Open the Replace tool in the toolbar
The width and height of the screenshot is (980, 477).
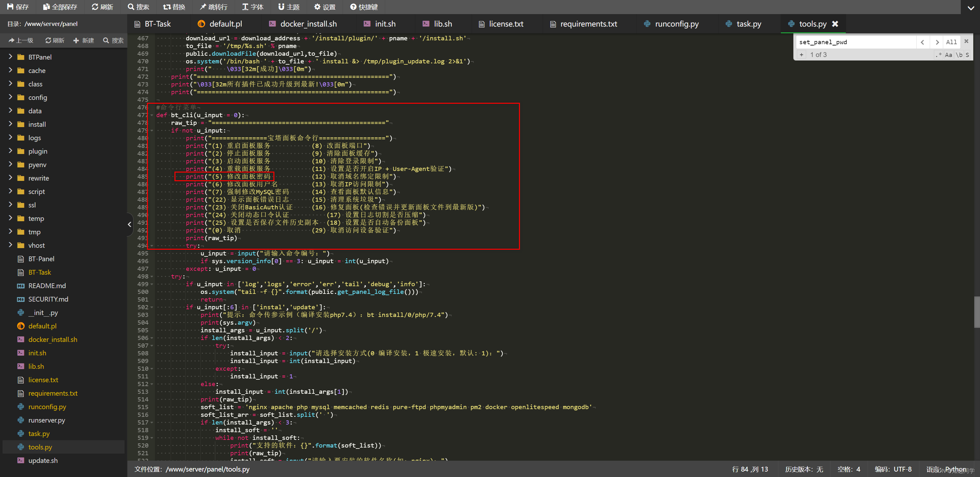click(174, 7)
